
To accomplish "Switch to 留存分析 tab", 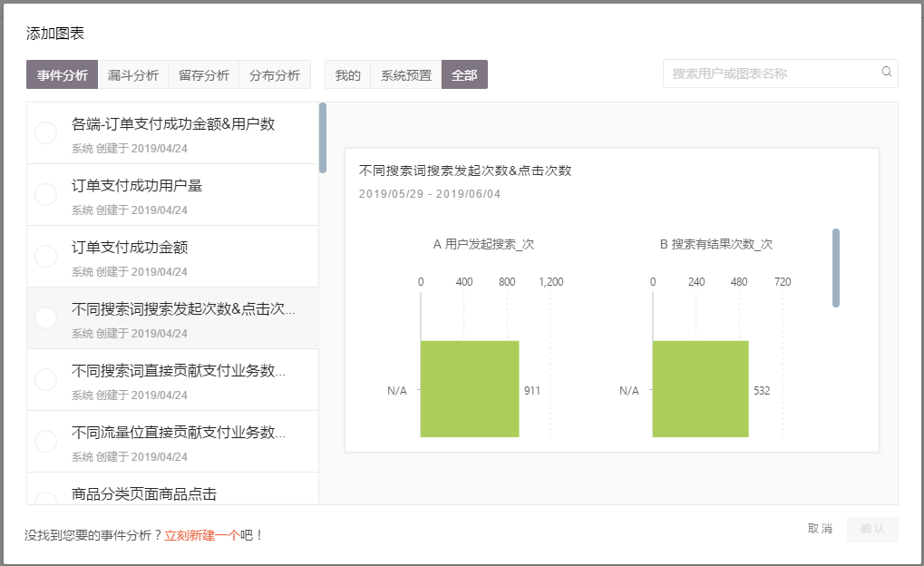I will pyautogui.click(x=204, y=75).
